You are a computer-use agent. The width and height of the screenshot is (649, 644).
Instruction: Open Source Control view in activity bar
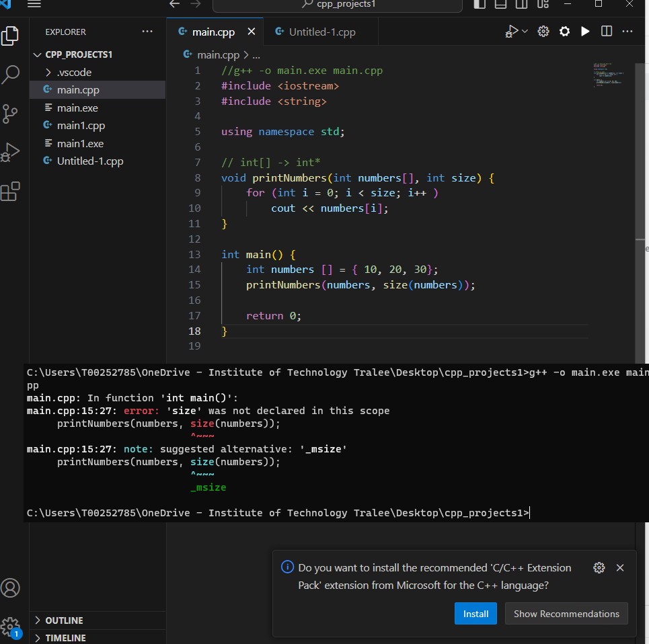point(9,114)
